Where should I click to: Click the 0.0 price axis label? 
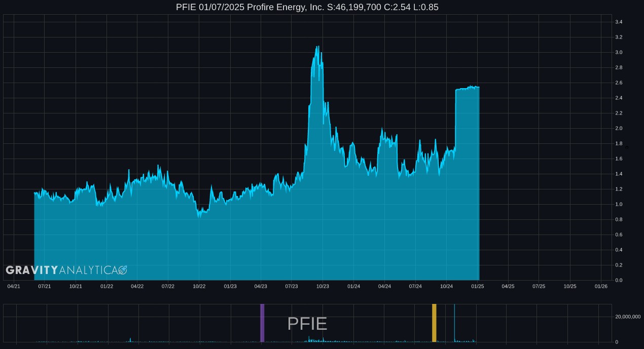pyautogui.click(x=619, y=280)
